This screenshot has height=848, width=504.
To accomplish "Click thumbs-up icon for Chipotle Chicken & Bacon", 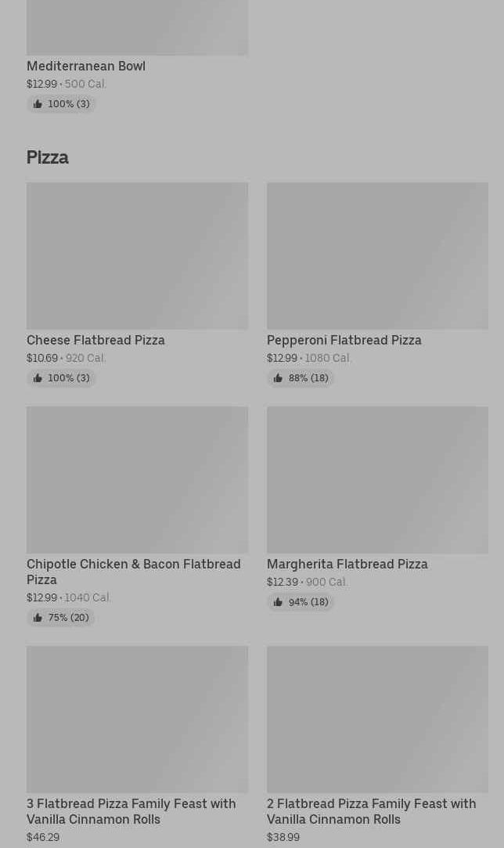I will pyautogui.click(x=38, y=618).
